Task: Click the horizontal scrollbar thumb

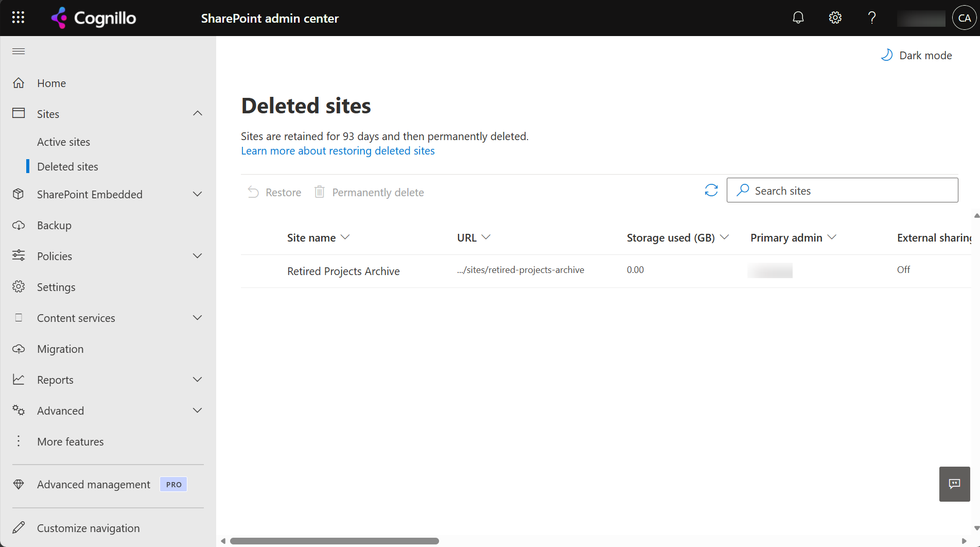Action: tap(335, 541)
